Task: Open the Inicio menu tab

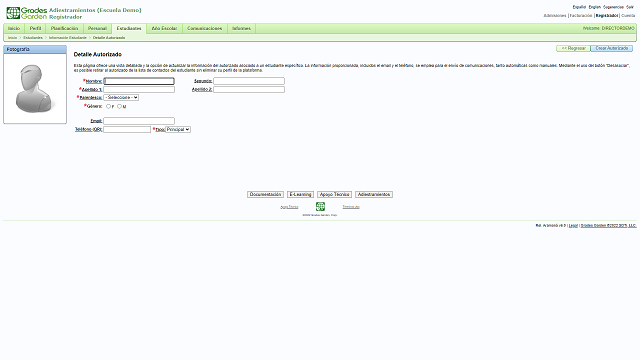Action: tap(14, 29)
